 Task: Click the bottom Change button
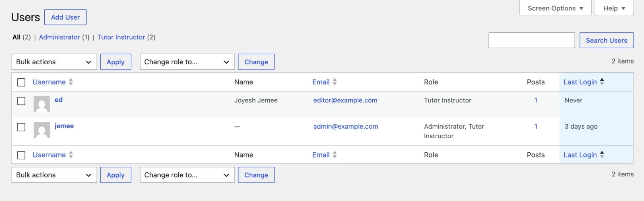coord(256,175)
